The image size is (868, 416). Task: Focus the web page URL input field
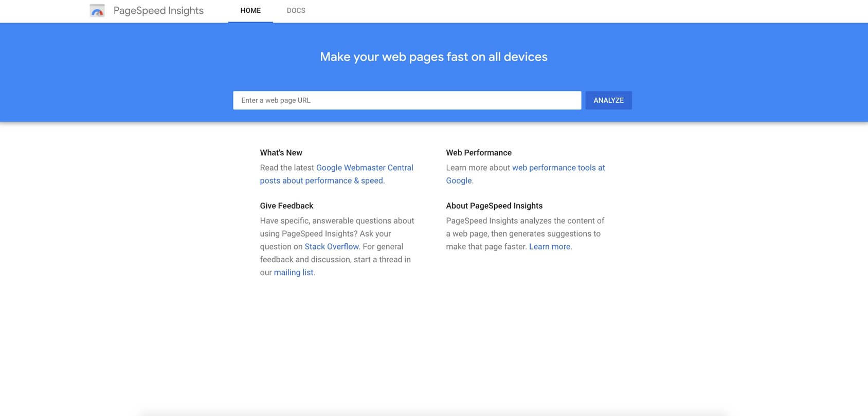pos(407,100)
